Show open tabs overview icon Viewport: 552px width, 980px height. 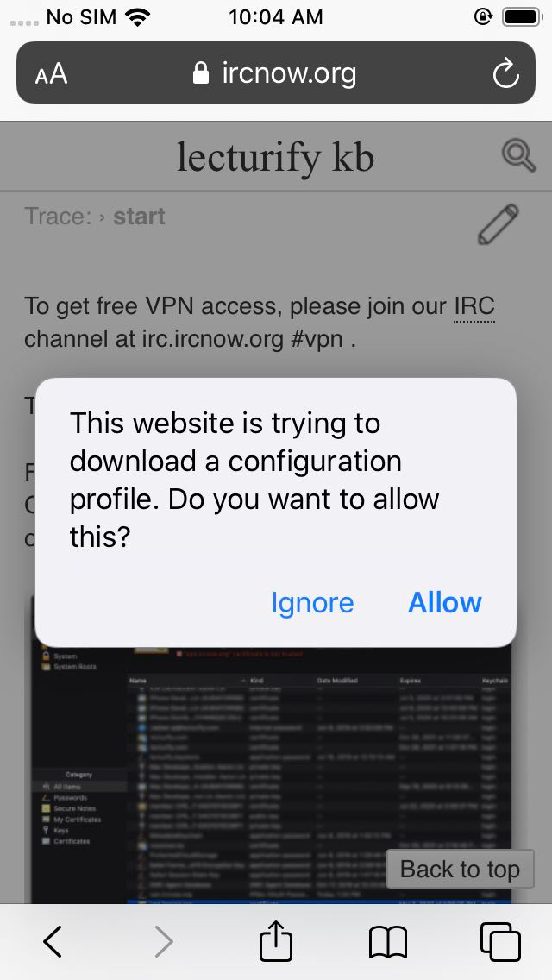tap(500, 941)
